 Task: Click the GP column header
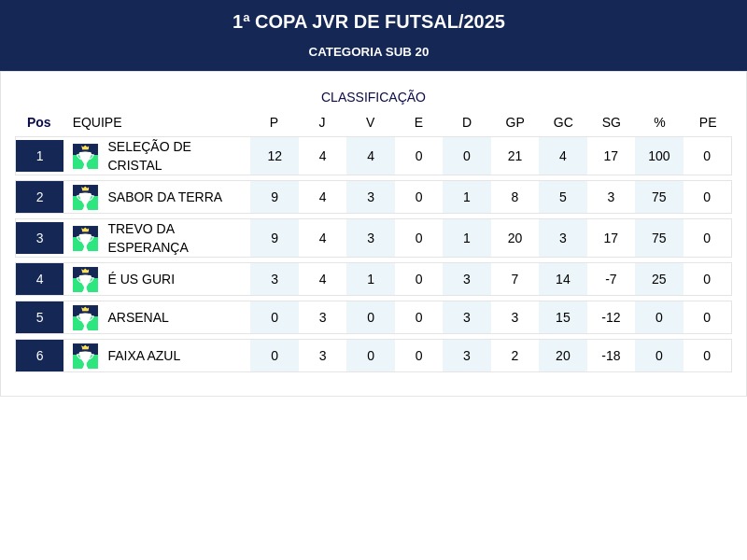click(514, 122)
